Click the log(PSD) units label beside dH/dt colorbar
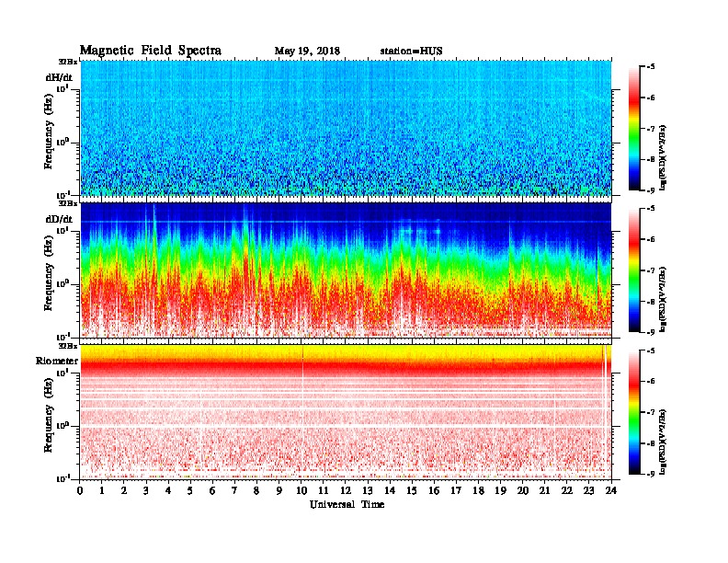Image resolution: width=728 pixels, height=563 pixels. coord(663,157)
